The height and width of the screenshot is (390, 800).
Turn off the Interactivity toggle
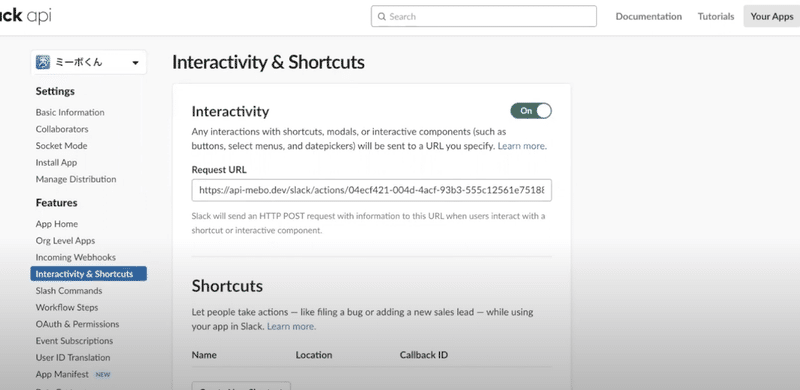click(x=531, y=111)
